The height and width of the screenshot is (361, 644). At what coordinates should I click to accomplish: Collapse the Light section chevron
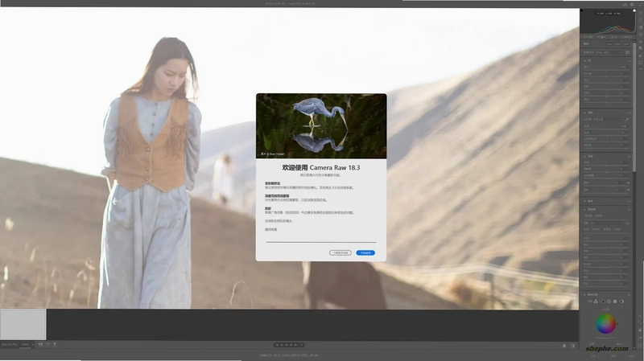(x=585, y=61)
